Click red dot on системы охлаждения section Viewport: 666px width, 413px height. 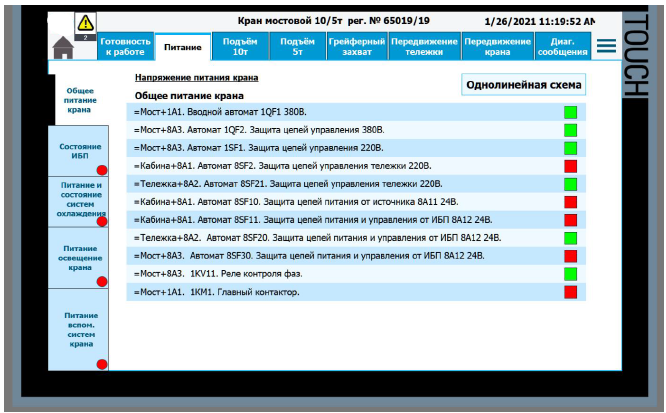pos(102,221)
